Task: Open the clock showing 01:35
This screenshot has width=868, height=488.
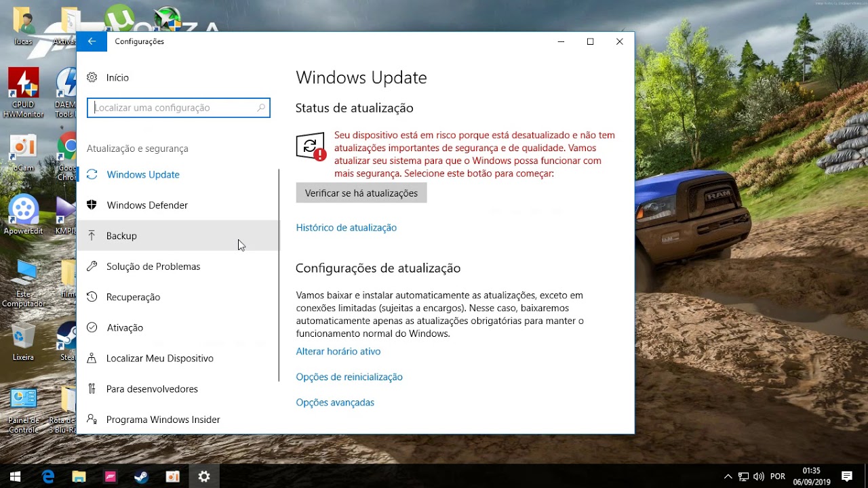Action: click(x=812, y=476)
